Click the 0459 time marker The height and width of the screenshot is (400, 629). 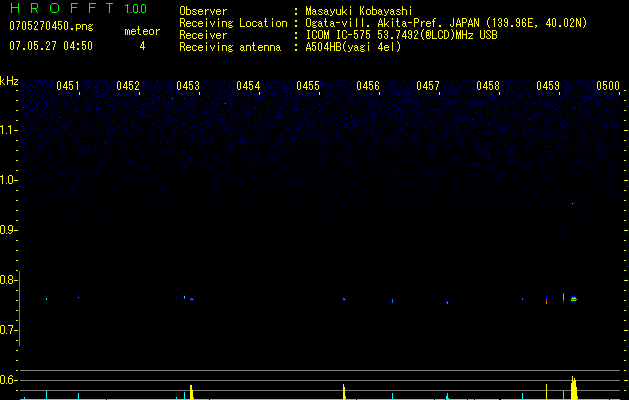[548, 86]
